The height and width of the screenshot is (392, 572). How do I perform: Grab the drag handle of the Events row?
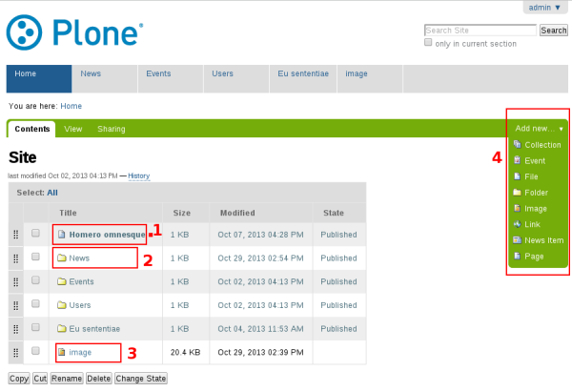pyautogui.click(x=15, y=281)
